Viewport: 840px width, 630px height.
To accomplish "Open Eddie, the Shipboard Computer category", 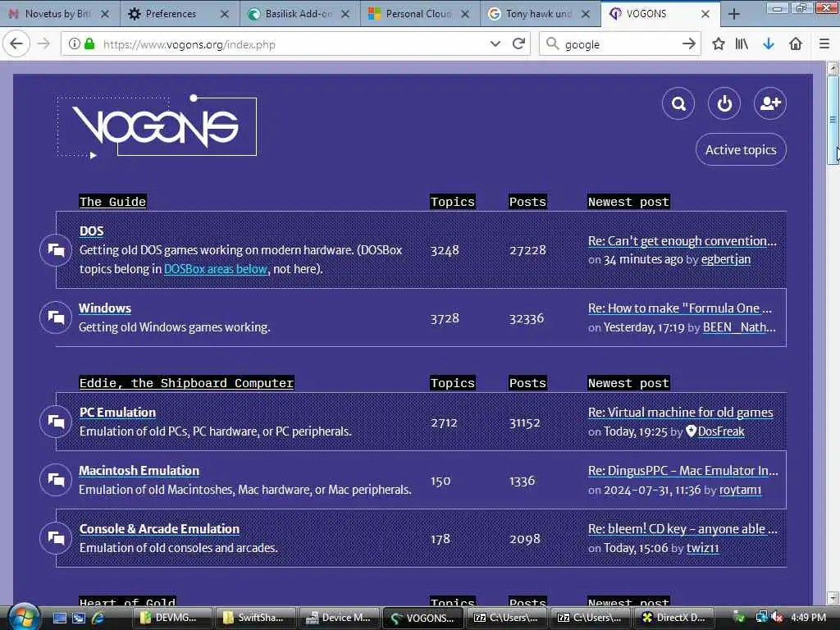I will [x=186, y=383].
